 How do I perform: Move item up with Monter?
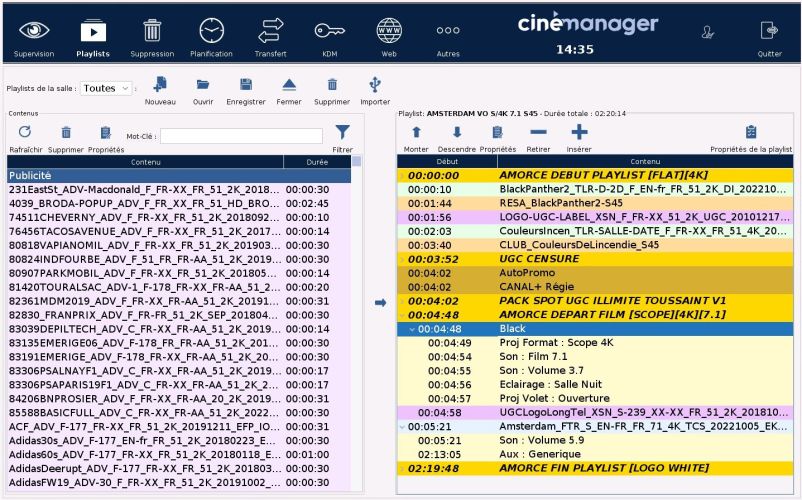[416, 132]
